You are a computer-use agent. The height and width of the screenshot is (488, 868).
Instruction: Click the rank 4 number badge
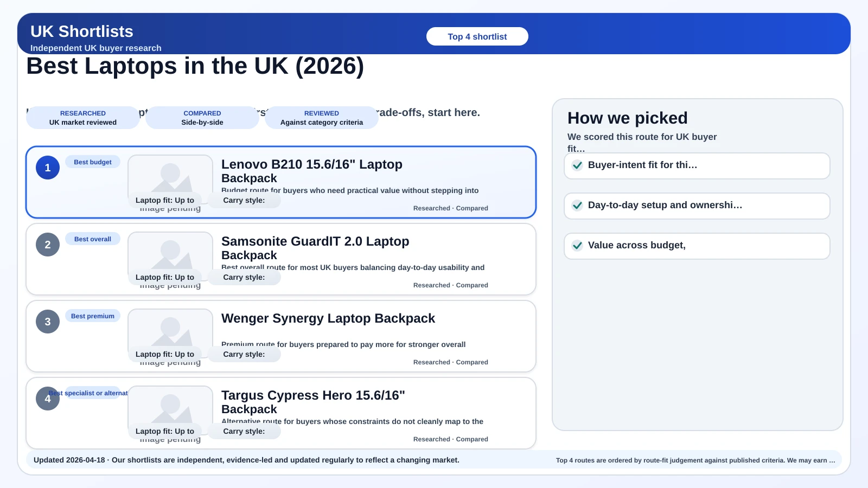point(48,399)
